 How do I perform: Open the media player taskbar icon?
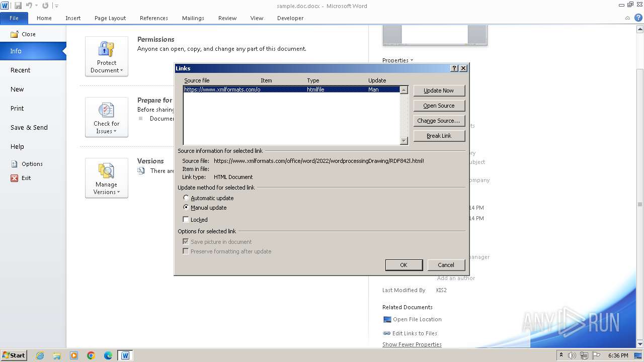(74, 355)
